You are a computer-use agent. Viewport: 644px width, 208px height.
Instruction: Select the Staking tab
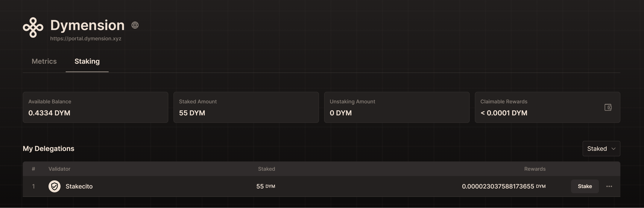pos(87,61)
